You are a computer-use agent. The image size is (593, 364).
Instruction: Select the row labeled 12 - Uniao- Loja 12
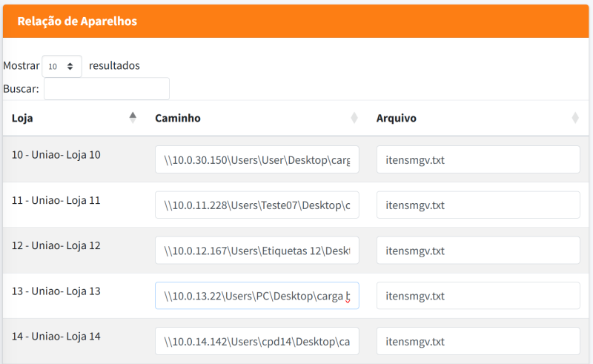point(56,245)
